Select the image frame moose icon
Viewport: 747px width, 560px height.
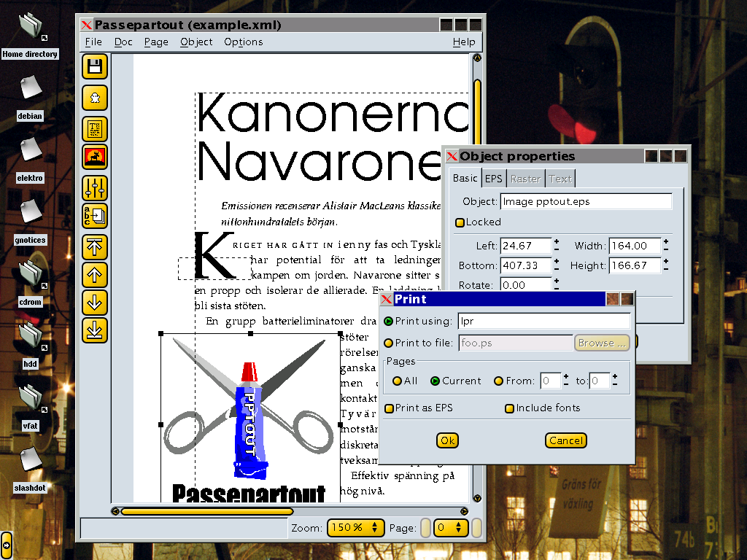tap(94, 157)
